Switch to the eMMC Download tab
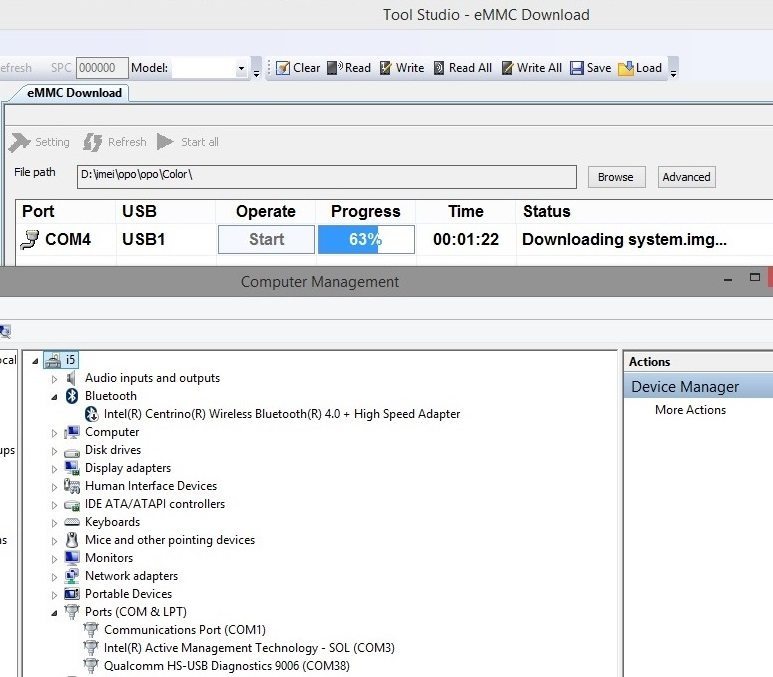 click(68, 93)
